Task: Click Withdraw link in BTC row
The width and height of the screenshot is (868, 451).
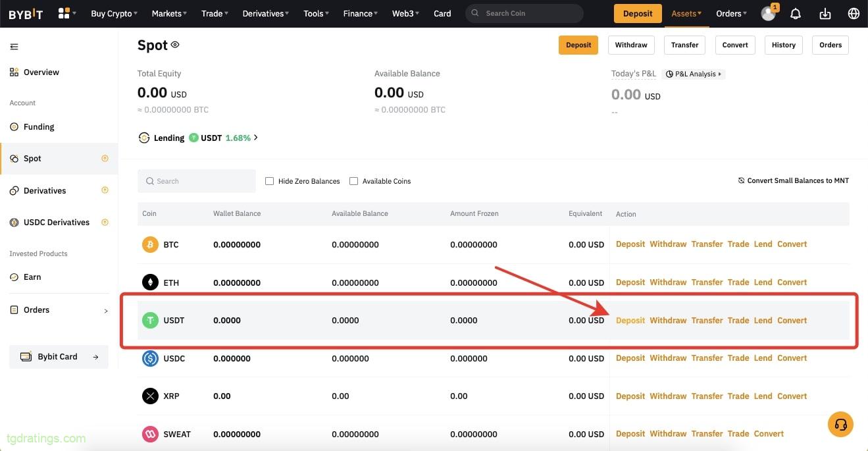Action: tap(668, 244)
